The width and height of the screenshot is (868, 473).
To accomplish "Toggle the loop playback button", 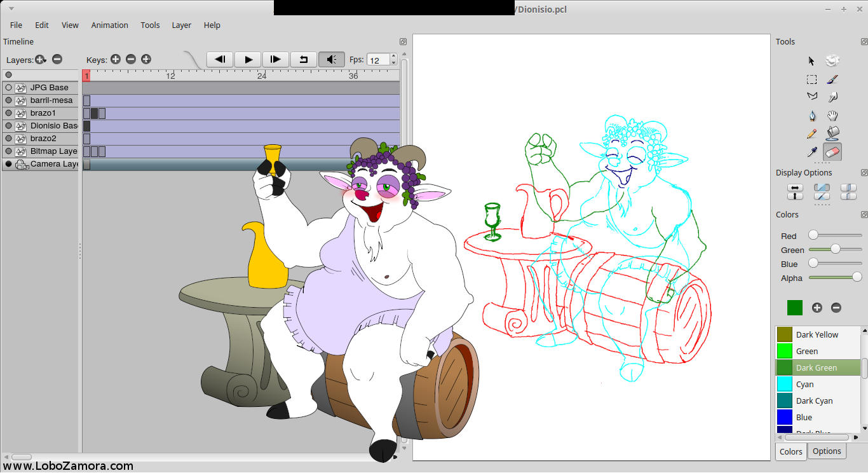I will pos(304,59).
